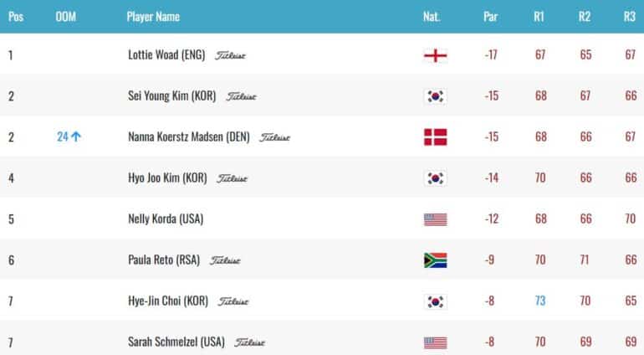
Task: Open Nelly Korda (USA) player profile
Action: tap(166, 219)
